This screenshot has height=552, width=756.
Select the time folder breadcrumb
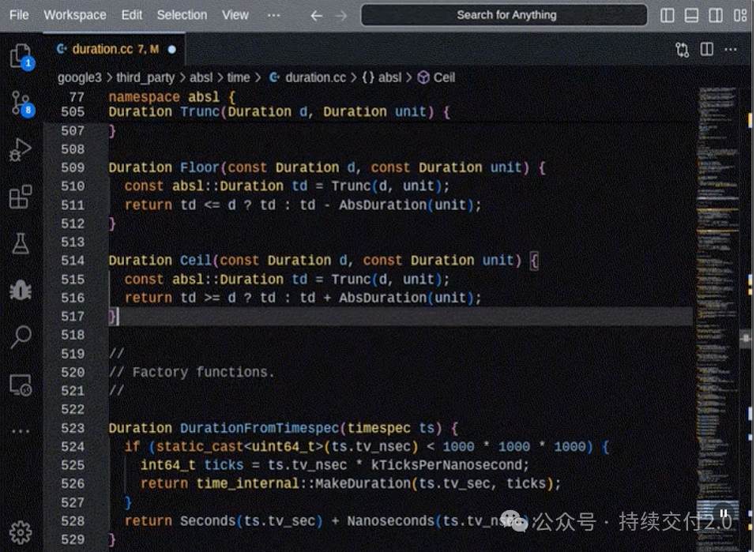(x=239, y=77)
